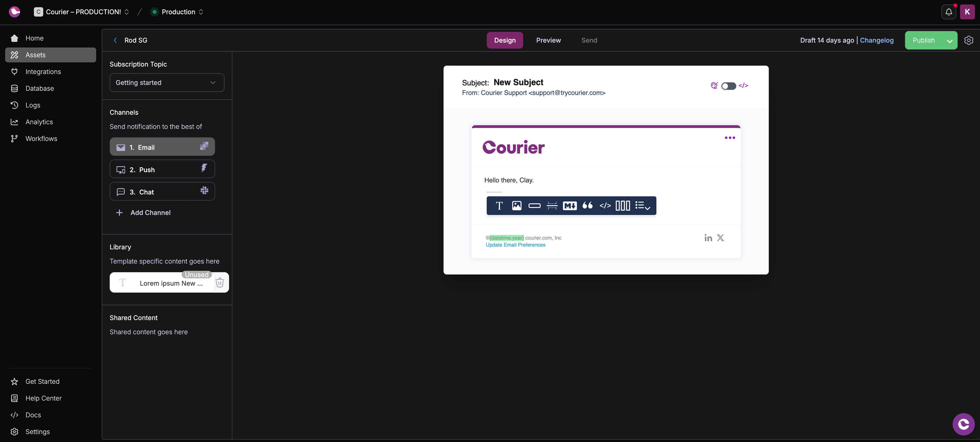Open the Analytics panel from the sidebar
The width and height of the screenshot is (980, 442).
[x=39, y=122]
